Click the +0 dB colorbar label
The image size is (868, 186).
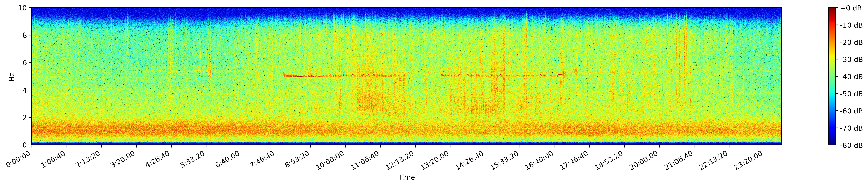tap(851, 8)
